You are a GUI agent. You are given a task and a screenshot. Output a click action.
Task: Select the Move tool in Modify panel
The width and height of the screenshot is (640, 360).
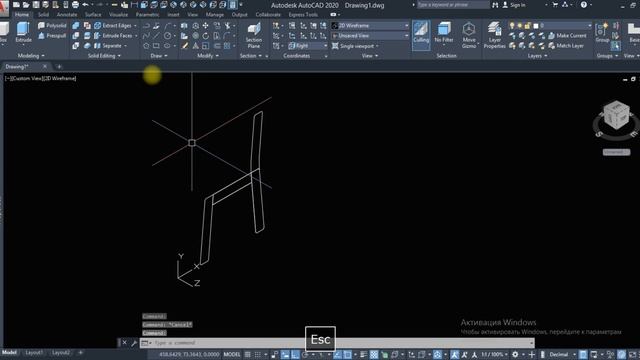tap(205, 25)
